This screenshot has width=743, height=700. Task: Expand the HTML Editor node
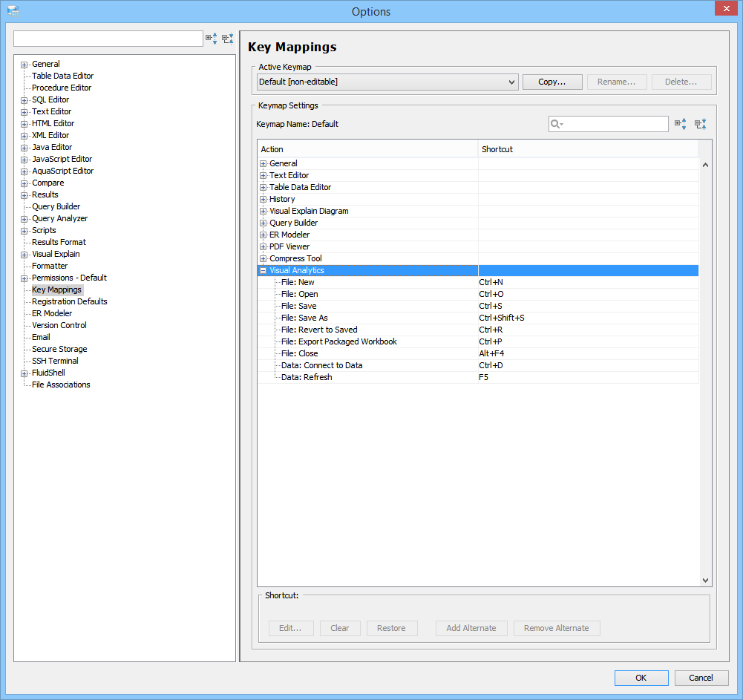pos(24,124)
